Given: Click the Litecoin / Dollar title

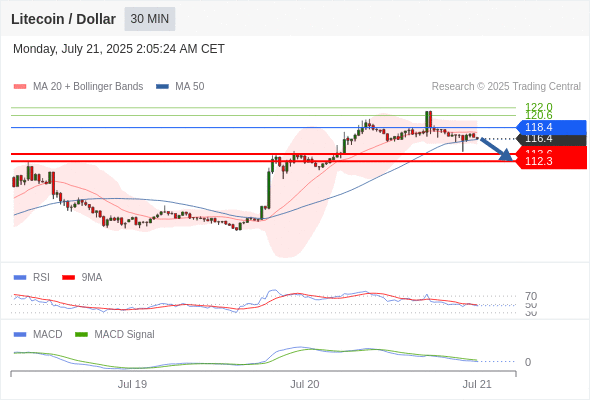Looking at the screenshot, I should point(63,19).
